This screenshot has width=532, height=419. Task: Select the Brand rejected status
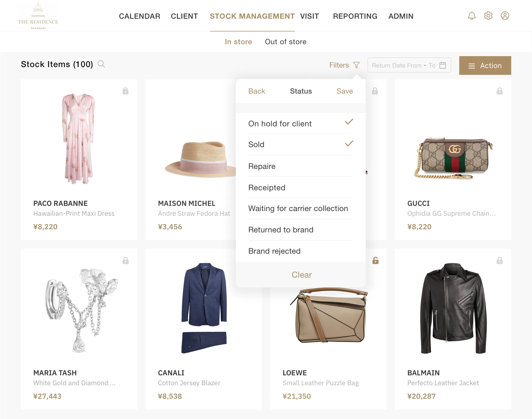tap(301, 251)
